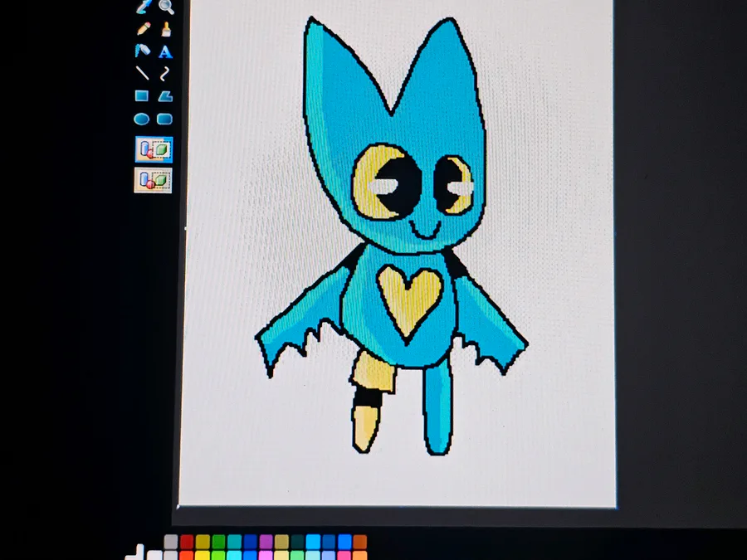
Task: Click the character's smiling mouth on canvas
Action: pyautogui.click(x=424, y=230)
